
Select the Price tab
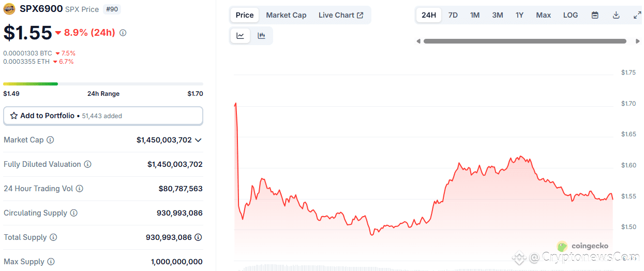click(x=245, y=15)
